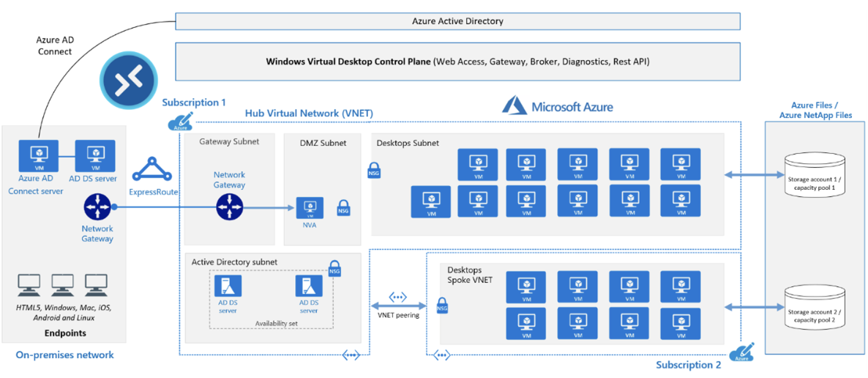This screenshot has height=378, width=868.
Task: Select the 'Subscription 1' label
Action: pyautogui.click(x=194, y=103)
